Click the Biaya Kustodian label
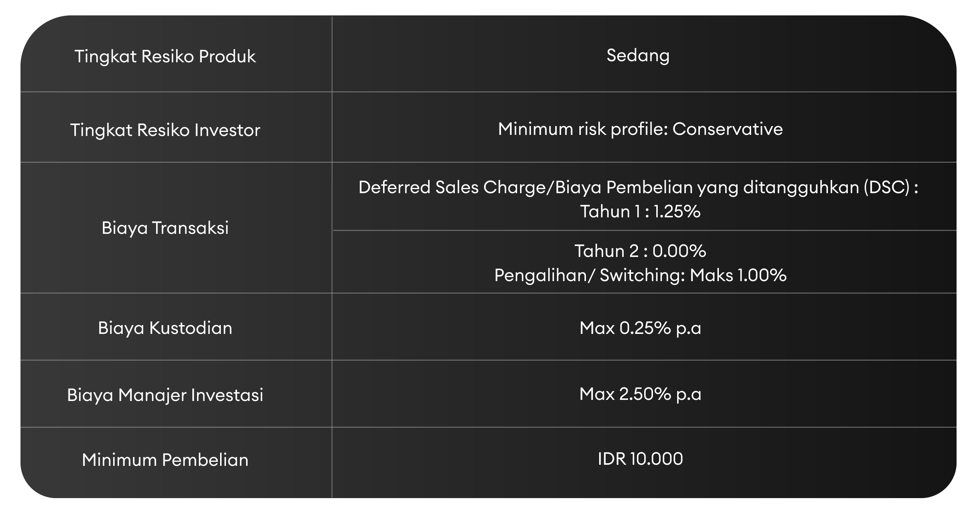This screenshot has height=519, width=980. point(165,328)
